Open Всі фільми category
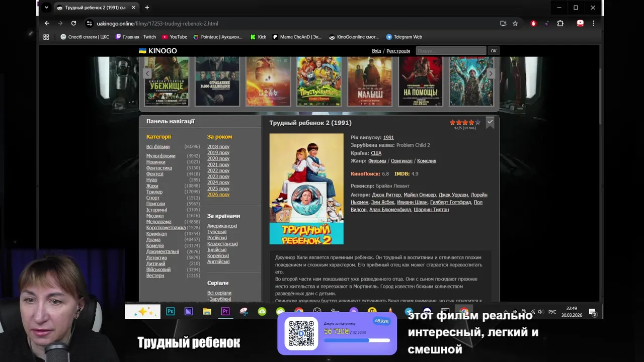The height and width of the screenshot is (362, 644). click(x=158, y=147)
